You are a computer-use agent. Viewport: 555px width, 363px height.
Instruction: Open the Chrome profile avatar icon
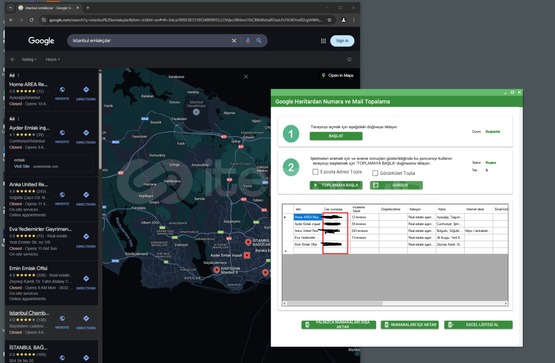pyautogui.click(x=343, y=20)
